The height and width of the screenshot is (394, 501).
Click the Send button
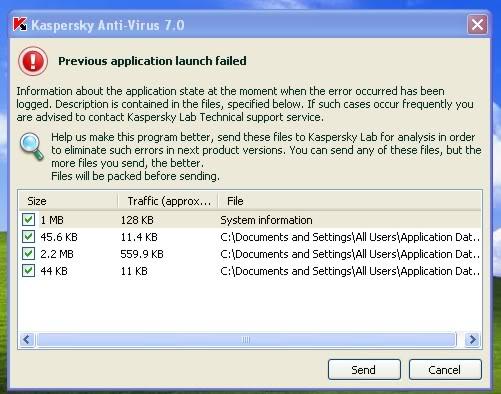pos(364,370)
